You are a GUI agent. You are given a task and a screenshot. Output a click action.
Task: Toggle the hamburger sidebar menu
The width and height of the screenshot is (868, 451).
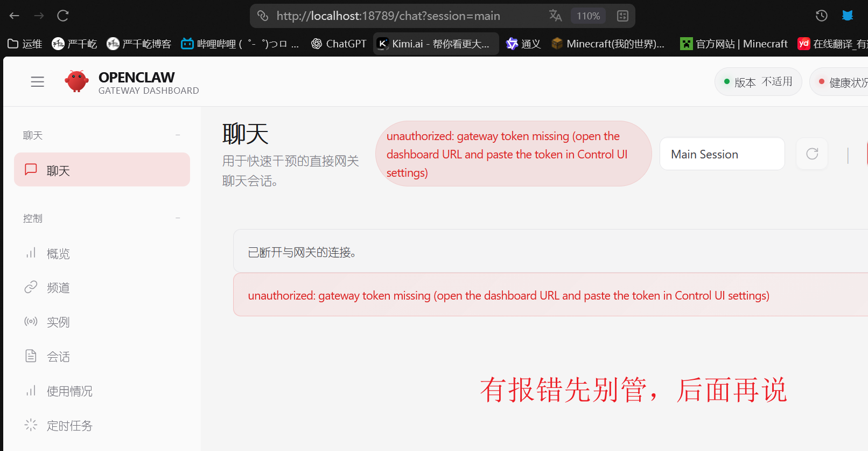point(37,82)
